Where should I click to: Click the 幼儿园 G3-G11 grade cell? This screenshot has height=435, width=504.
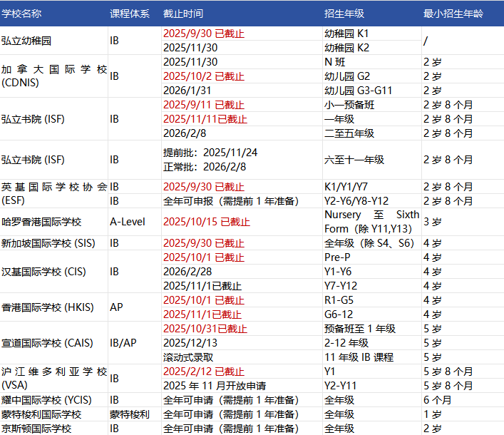pyautogui.click(x=372, y=91)
